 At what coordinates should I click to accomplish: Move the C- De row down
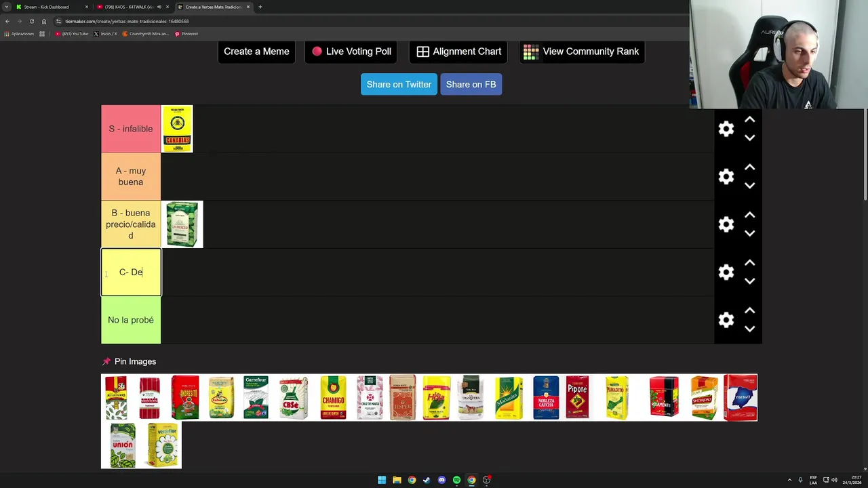(749, 281)
